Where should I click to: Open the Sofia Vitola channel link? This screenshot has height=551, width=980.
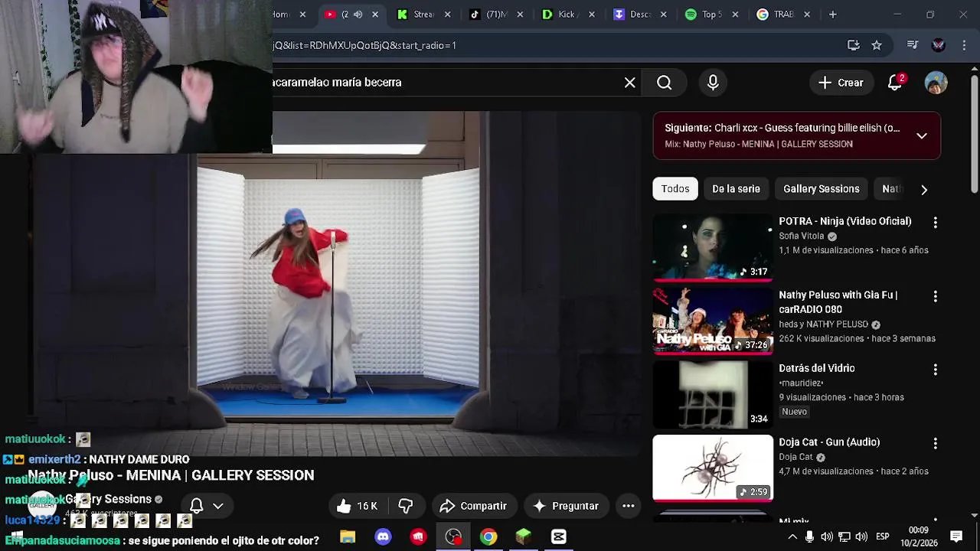[x=802, y=236]
